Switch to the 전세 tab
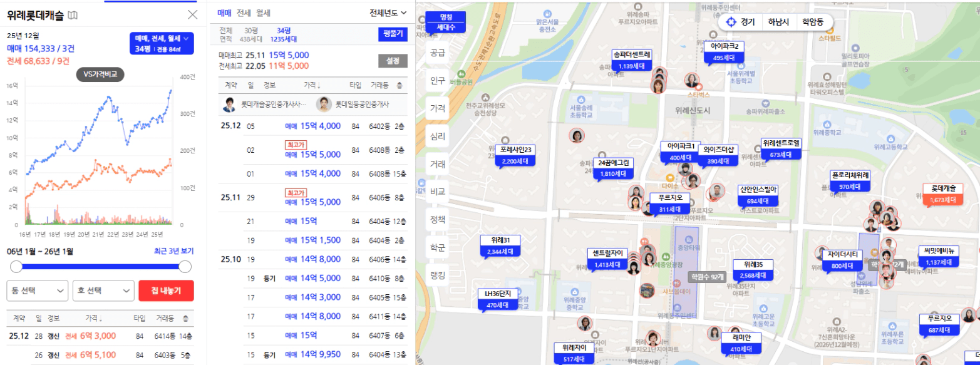 click(x=244, y=13)
